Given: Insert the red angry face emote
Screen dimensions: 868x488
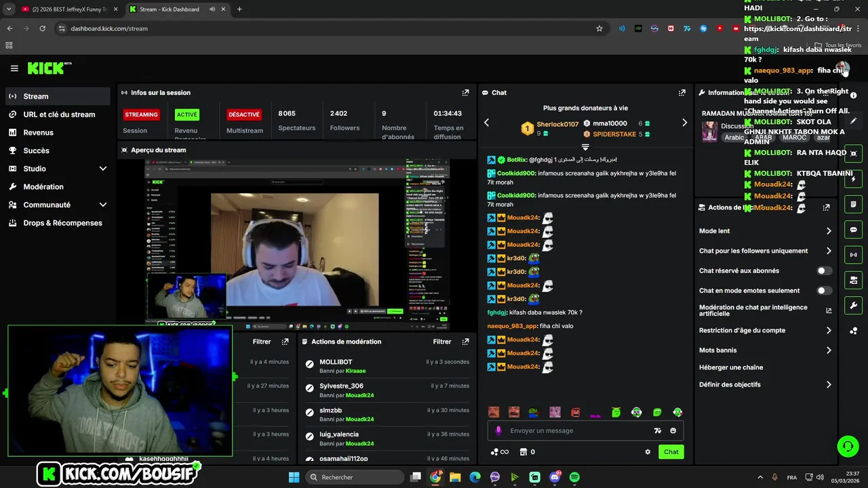Looking at the screenshot, I should [x=576, y=412].
